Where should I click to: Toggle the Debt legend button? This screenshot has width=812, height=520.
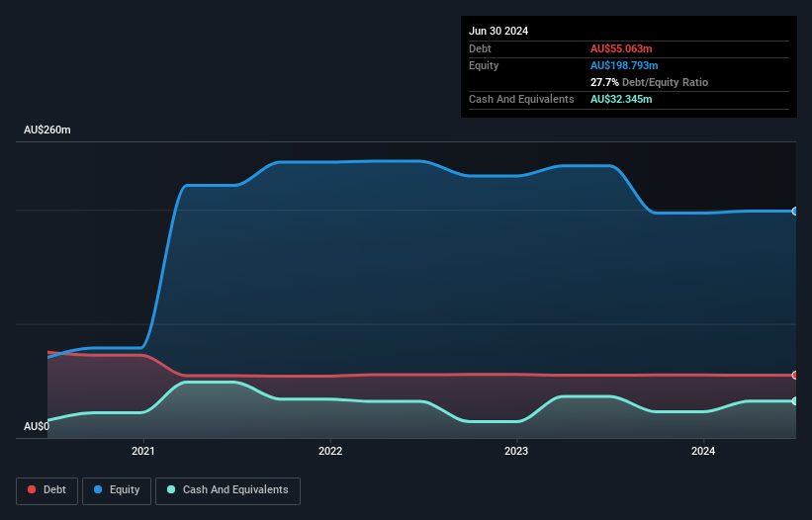point(46,490)
